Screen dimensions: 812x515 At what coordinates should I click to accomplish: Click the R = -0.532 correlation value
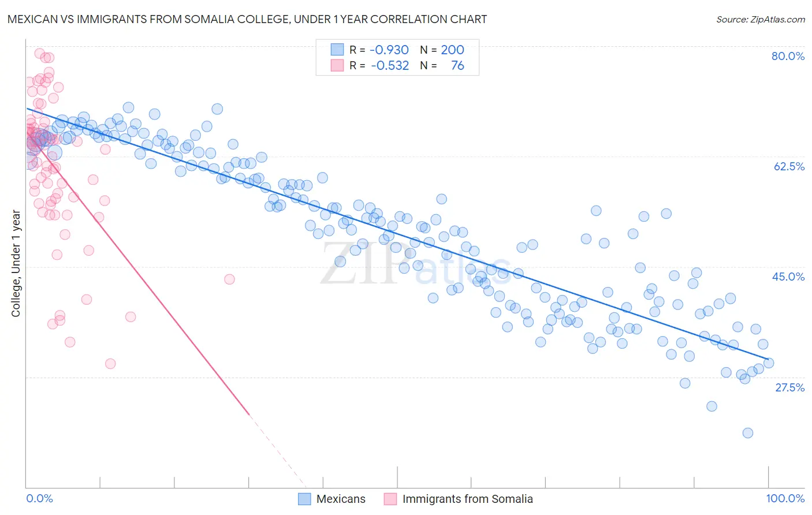click(x=379, y=65)
